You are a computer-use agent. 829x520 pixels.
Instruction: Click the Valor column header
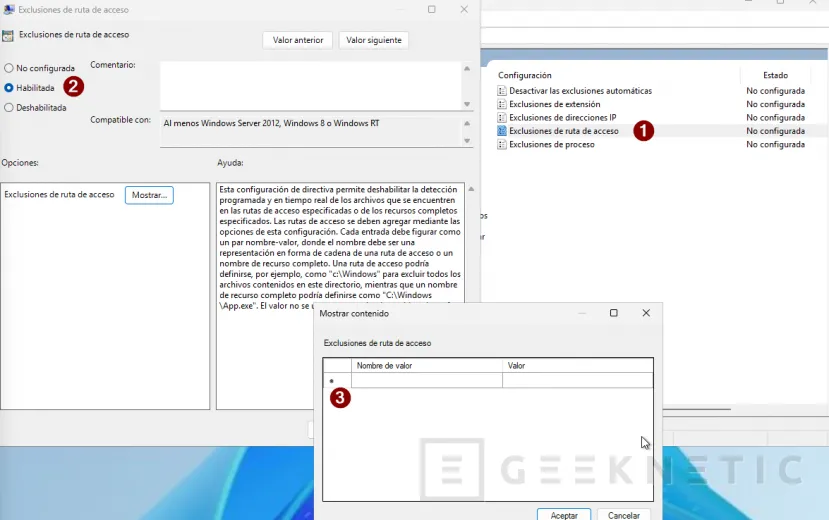pos(577,366)
